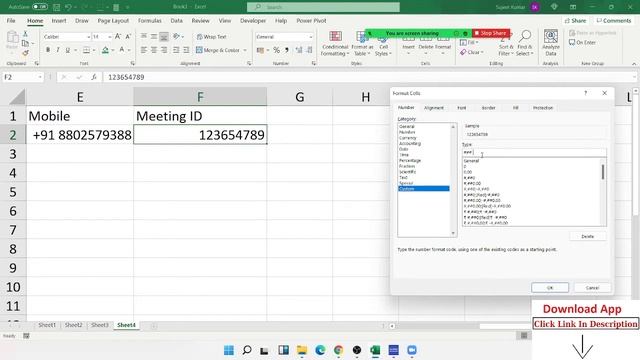Switch to Insert ribbon tab
Viewport: 640px width, 360px height.
tap(59, 20)
